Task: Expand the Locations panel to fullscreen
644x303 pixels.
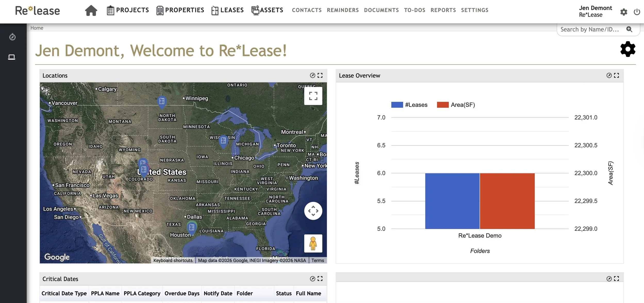Action: (320, 75)
